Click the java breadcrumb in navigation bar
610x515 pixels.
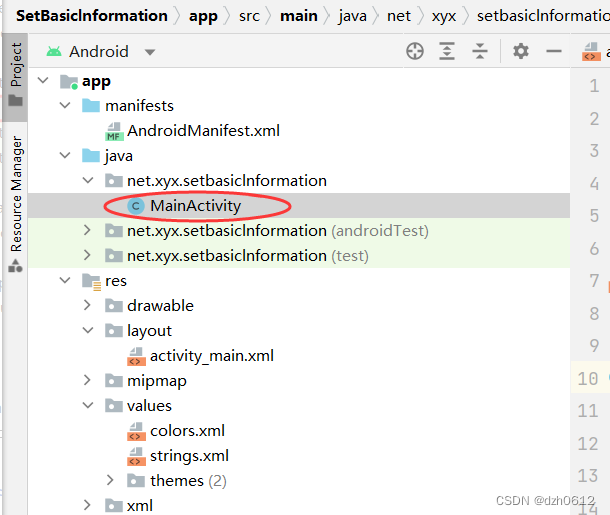[352, 16]
